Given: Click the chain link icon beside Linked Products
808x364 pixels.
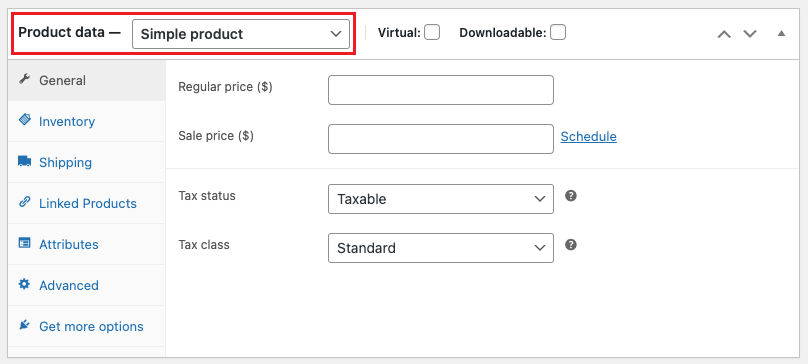Looking at the screenshot, I should point(24,202).
